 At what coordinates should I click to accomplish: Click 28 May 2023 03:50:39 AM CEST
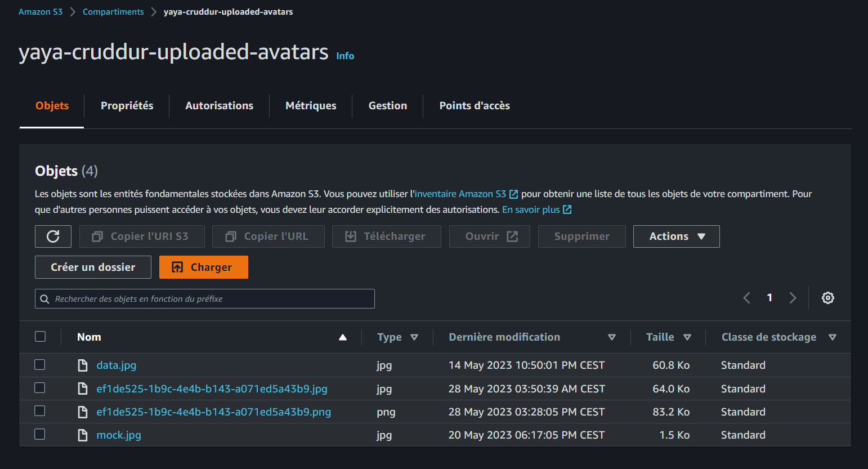(x=527, y=389)
